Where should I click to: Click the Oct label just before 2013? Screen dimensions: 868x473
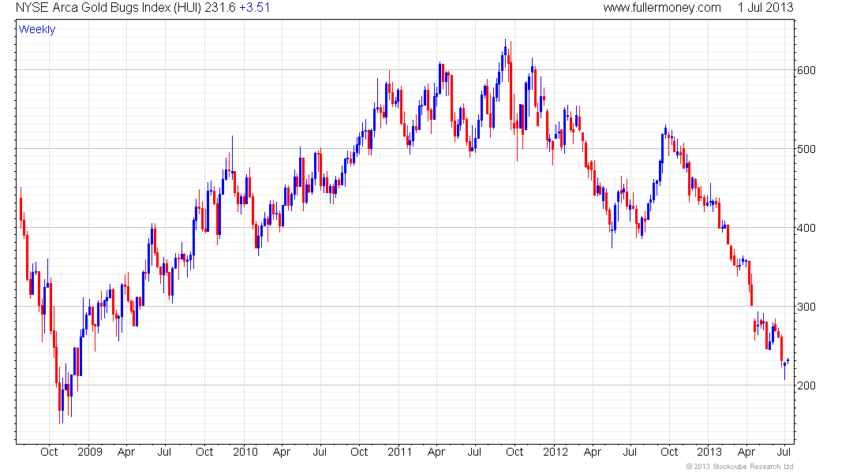click(x=669, y=452)
